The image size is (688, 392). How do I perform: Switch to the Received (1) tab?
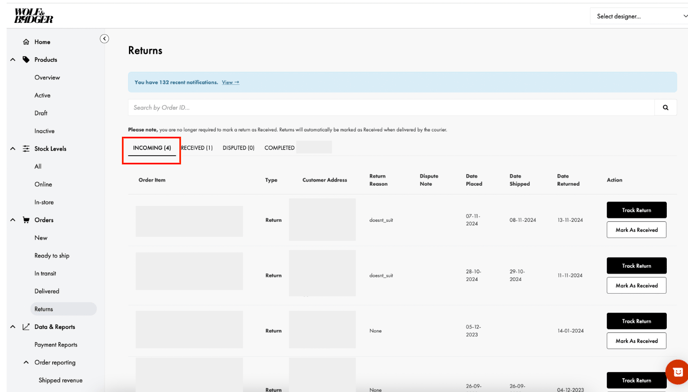point(197,148)
